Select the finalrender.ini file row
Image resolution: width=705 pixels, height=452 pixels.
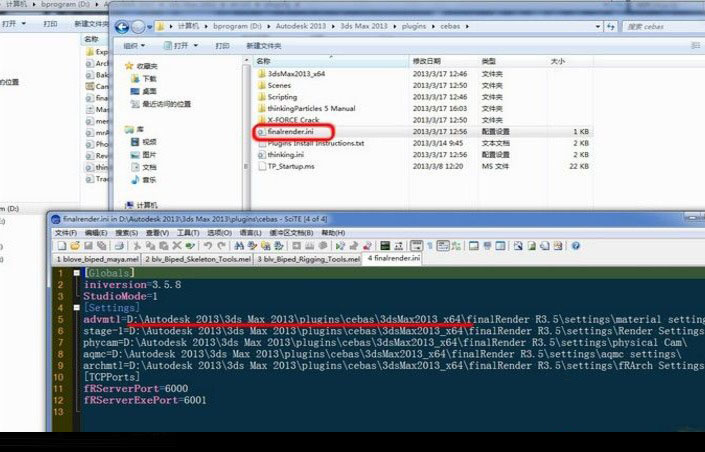pos(422,132)
